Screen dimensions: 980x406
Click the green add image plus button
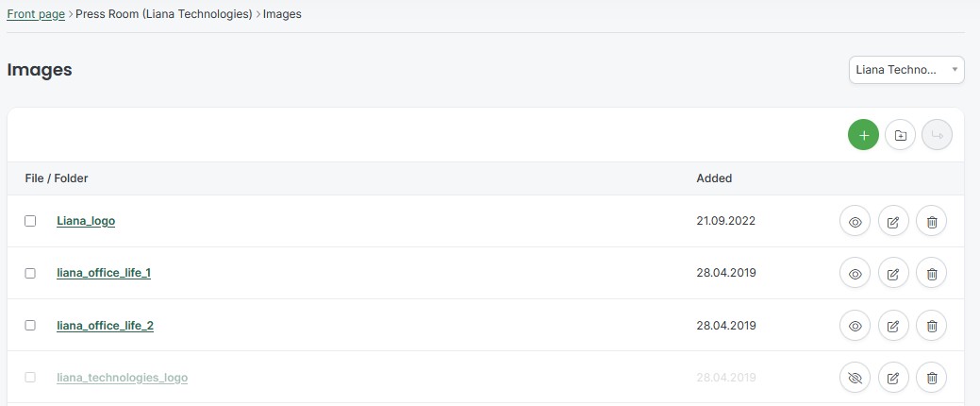(x=863, y=135)
